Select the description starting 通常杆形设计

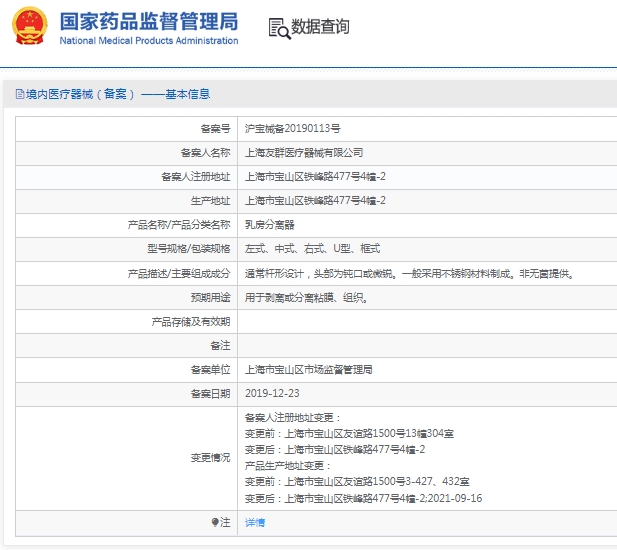[x=410, y=273]
